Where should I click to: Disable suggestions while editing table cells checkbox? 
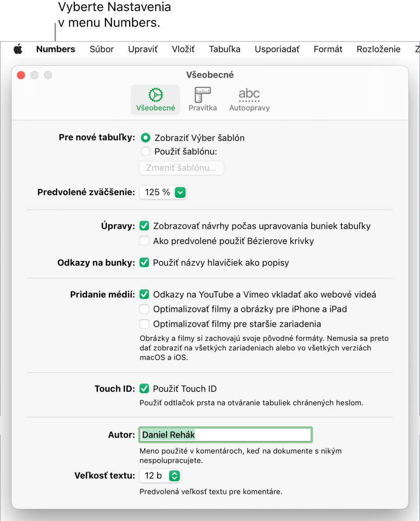pyautogui.click(x=144, y=226)
